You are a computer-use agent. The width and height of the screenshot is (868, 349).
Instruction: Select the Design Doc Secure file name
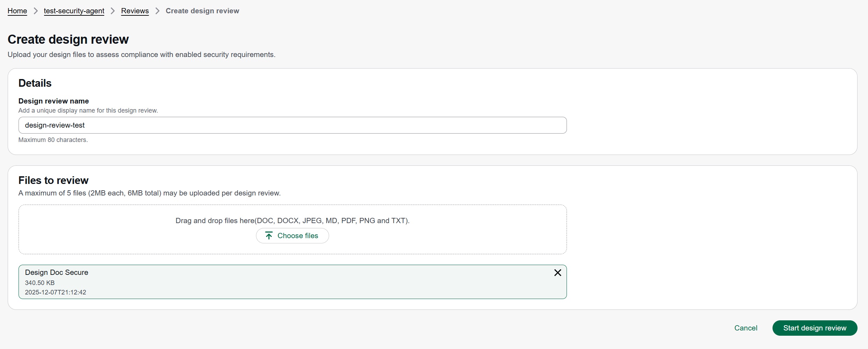(x=56, y=272)
